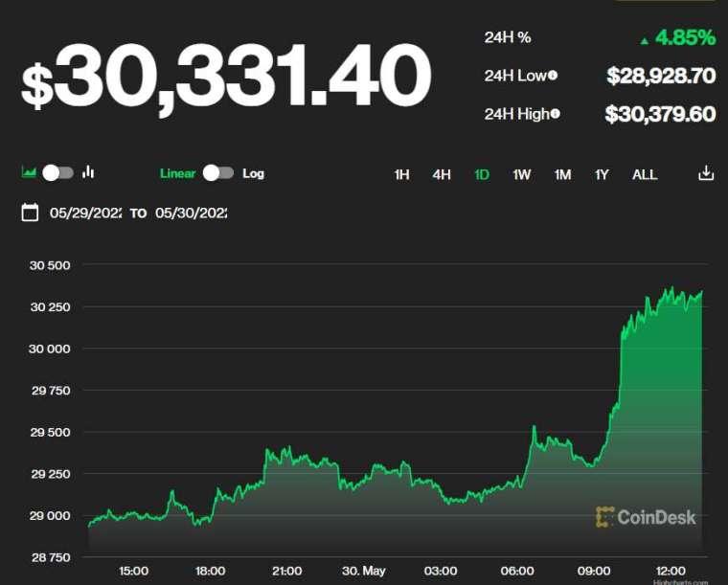View the 1Y time range
728x585 pixels.
point(602,174)
